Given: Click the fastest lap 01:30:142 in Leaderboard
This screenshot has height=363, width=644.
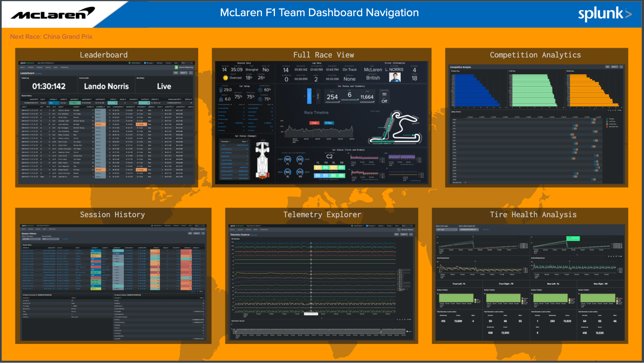Looking at the screenshot, I should tap(49, 86).
